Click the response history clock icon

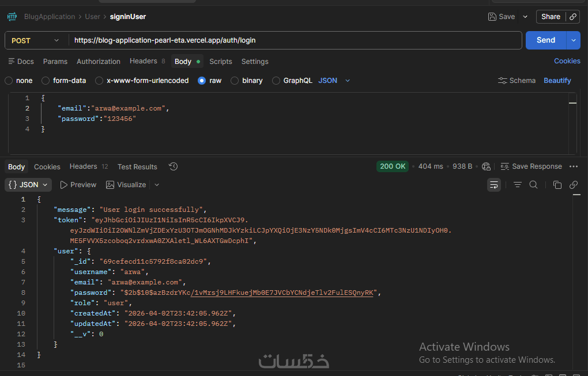(173, 166)
